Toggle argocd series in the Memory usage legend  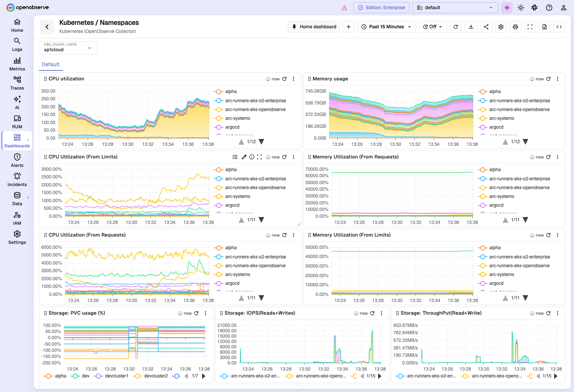tap(491, 127)
